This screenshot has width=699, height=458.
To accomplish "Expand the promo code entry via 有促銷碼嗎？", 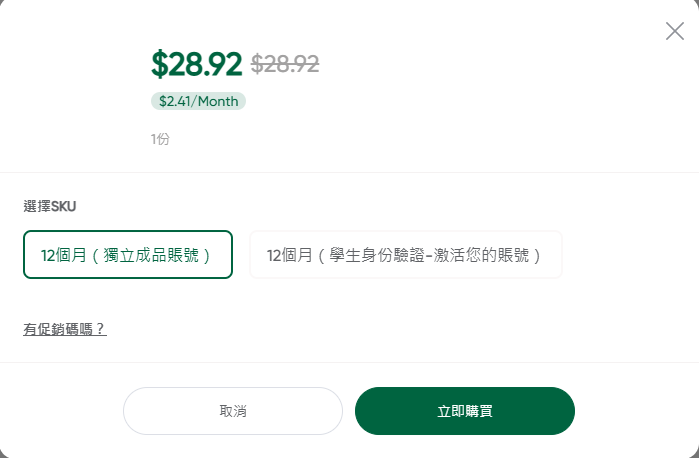I will [x=65, y=329].
